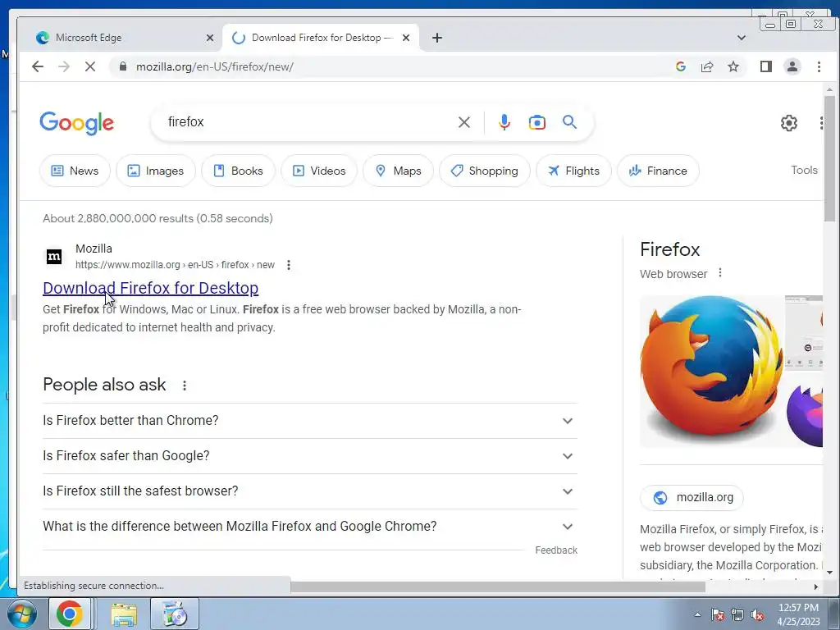Select the Download Firefox for Desktop tab
Image resolution: width=840 pixels, height=630 pixels.
[321, 38]
